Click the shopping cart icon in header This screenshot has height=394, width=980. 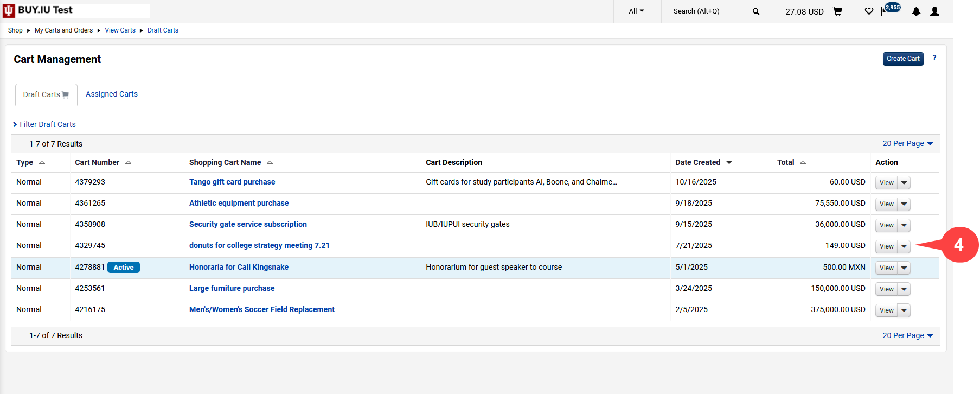pyautogui.click(x=837, y=11)
